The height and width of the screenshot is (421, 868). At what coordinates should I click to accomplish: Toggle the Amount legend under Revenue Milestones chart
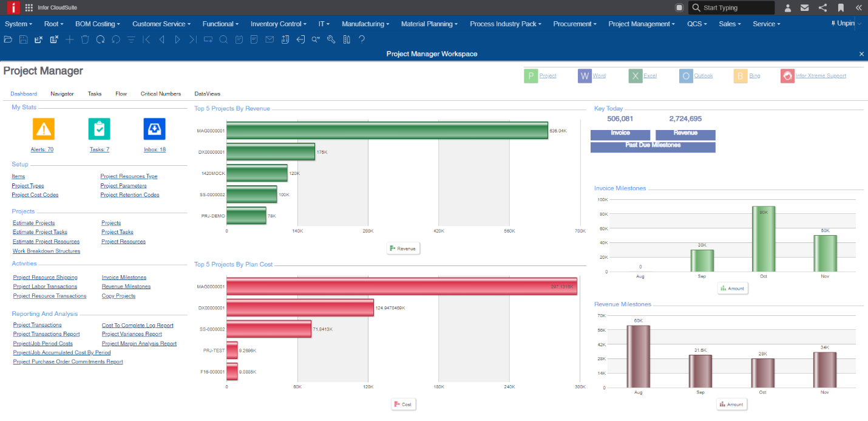[x=731, y=404]
